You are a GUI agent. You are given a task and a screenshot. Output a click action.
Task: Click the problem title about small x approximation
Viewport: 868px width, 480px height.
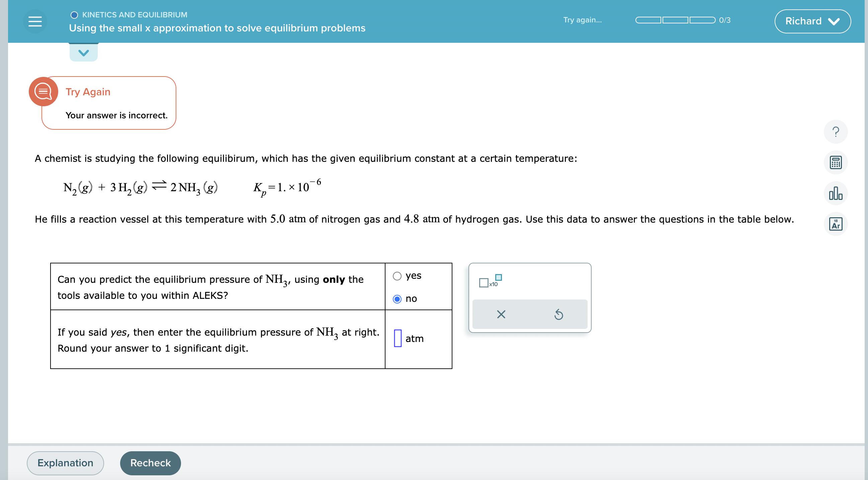[217, 28]
